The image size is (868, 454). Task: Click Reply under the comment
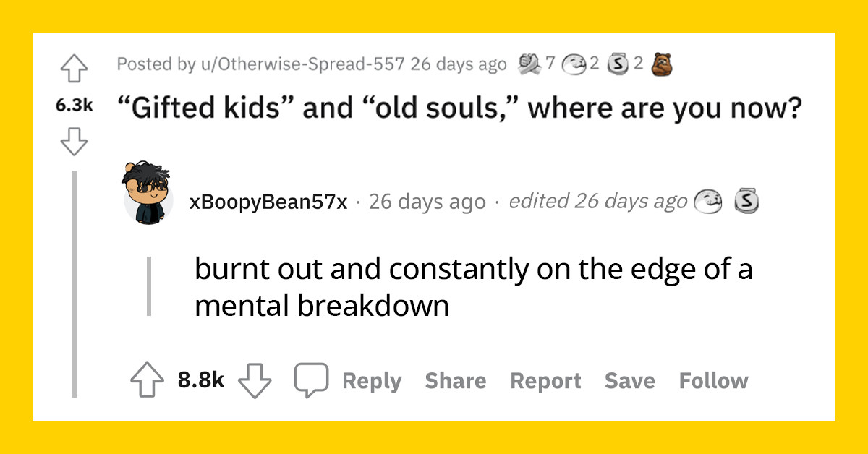pos(372,380)
